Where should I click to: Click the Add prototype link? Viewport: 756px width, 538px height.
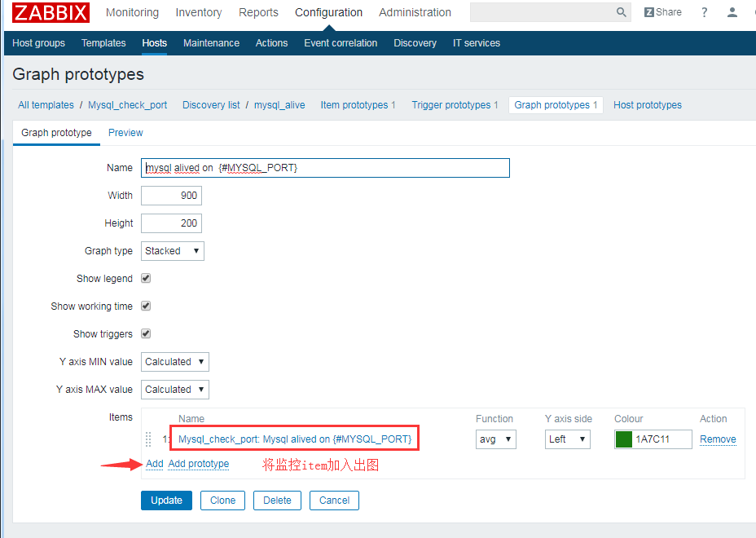tap(198, 464)
